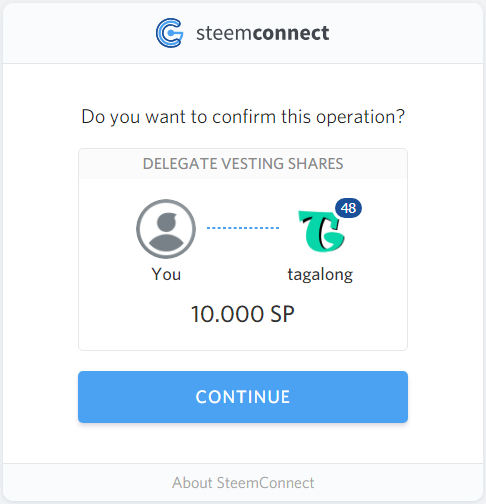Select the 'tagalong' account name
The width and height of the screenshot is (486, 504).
320,275
